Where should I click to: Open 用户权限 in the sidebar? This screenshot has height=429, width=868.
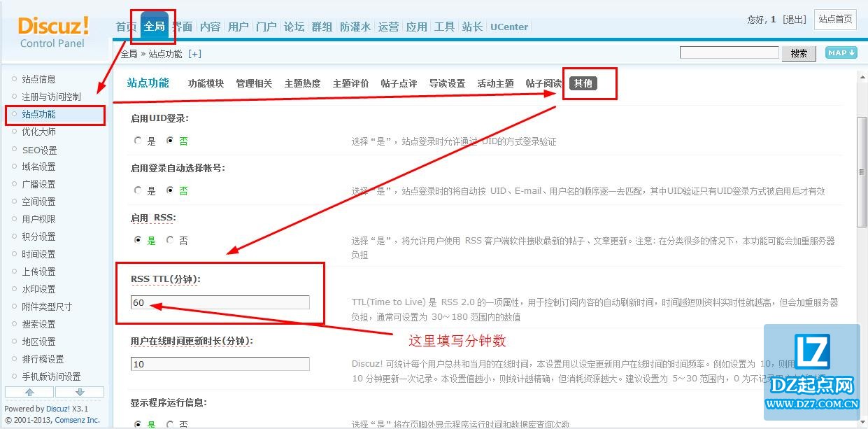[x=38, y=219]
